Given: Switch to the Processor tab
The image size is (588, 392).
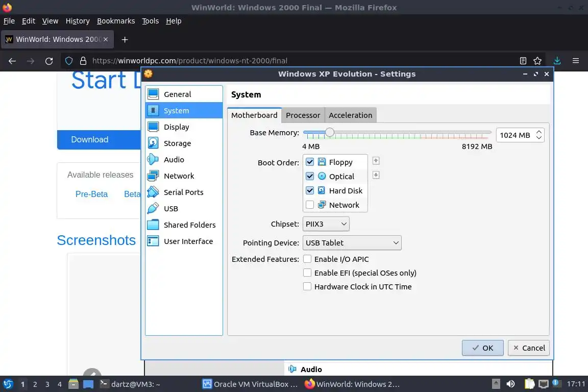Looking at the screenshot, I should coord(303,115).
